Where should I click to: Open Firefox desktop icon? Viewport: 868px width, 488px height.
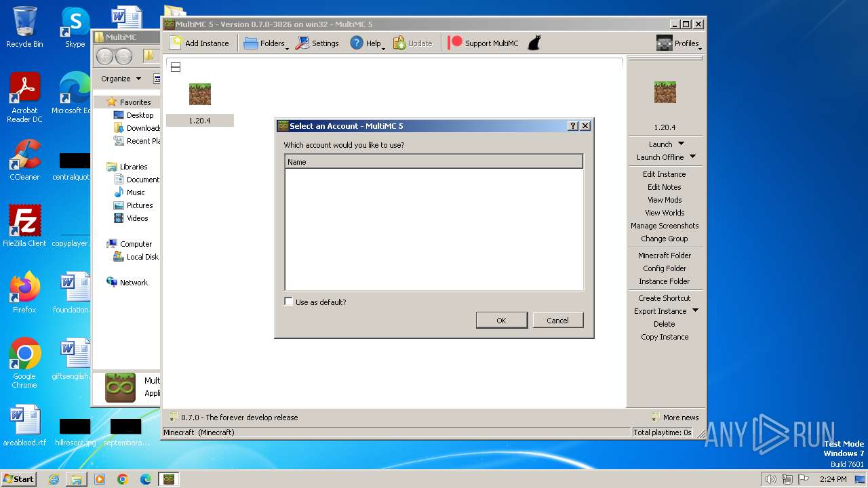(24, 292)
